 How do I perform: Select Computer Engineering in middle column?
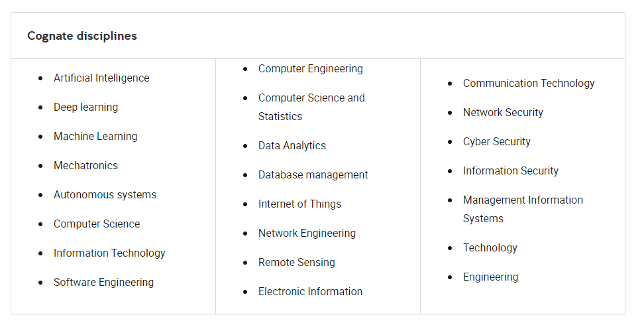[311, 68]
